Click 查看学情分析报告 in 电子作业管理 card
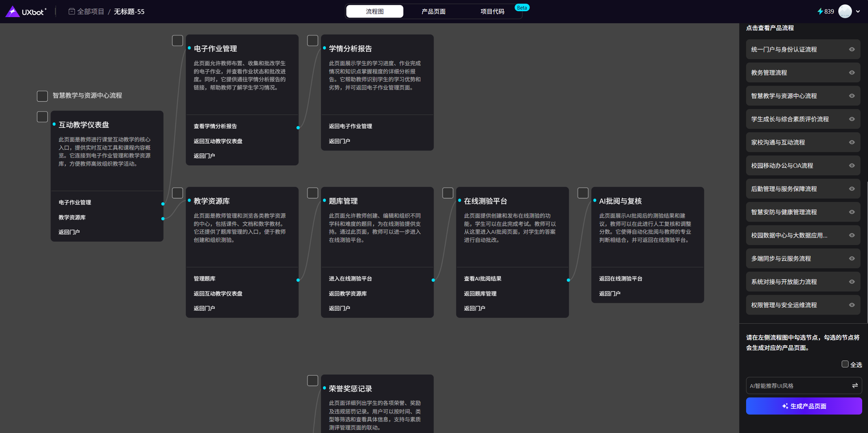 215,126
